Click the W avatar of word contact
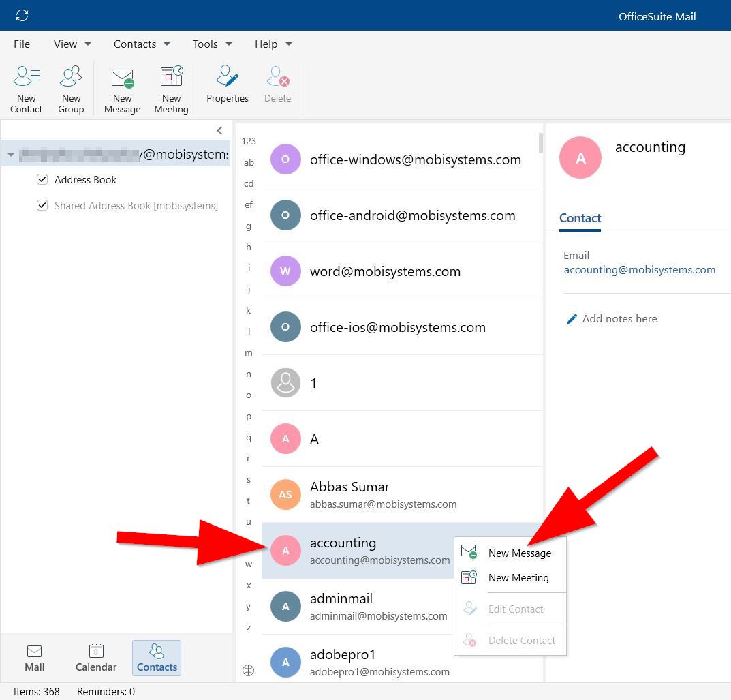The height and width of the screenshot is (700, 731). pos(285,271)
